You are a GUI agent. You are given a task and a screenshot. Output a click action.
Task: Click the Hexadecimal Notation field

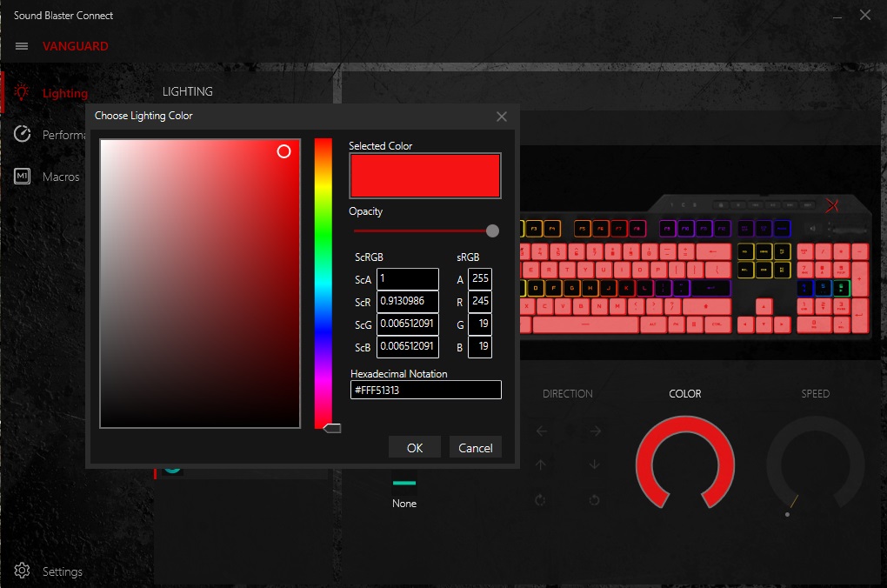click(425, 390)
